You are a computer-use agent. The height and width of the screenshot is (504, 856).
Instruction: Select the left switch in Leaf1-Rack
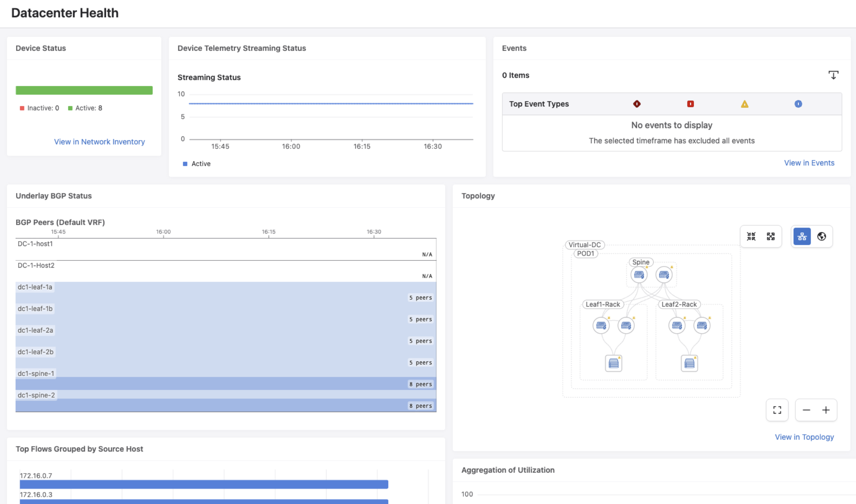coord(601,325)
